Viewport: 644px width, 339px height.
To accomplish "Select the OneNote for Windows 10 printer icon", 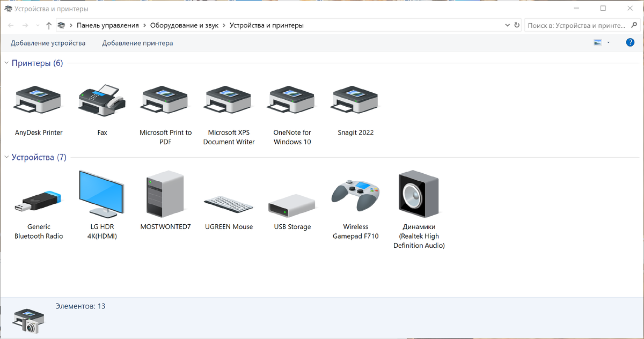I will (292, 101).
